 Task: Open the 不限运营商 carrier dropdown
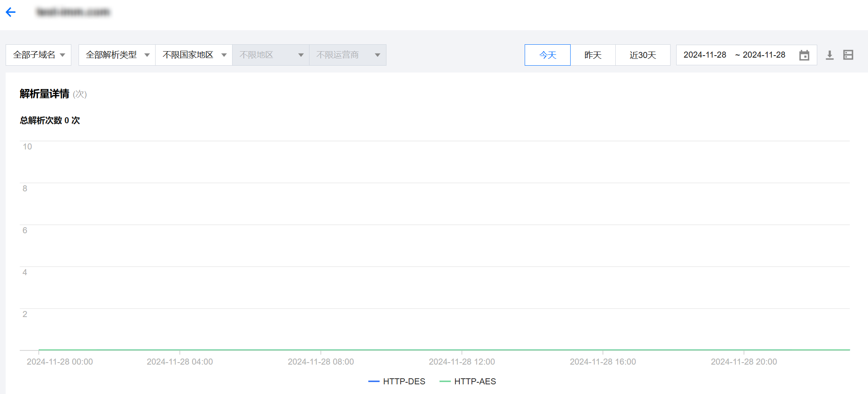(x=347, y=55)
